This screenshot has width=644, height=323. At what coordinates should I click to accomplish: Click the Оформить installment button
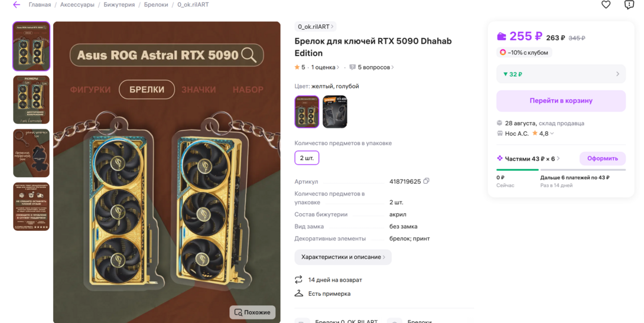[x=603, y=158]
